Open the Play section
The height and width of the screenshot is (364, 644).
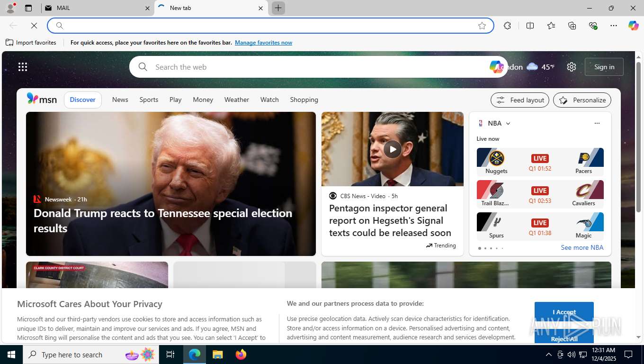coord(176,100)
